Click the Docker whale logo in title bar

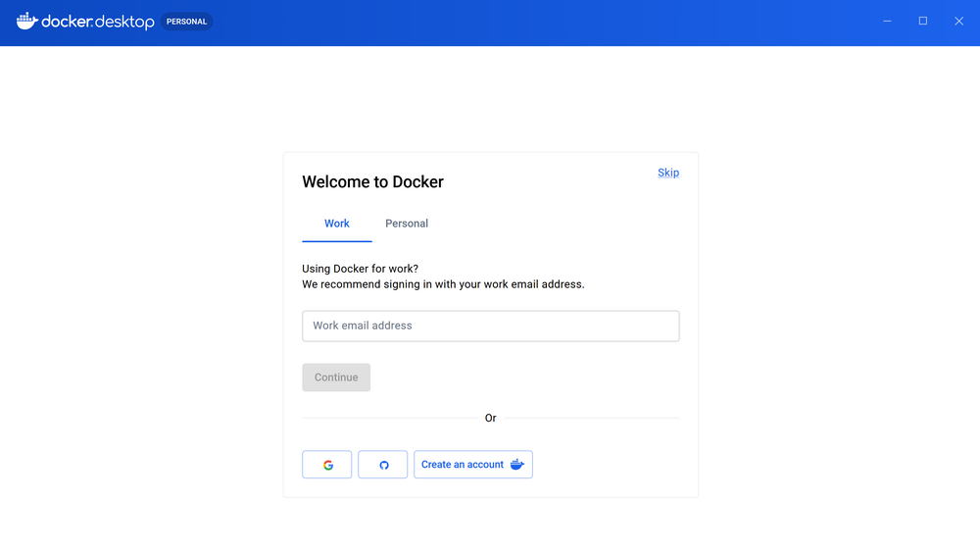(26, 22)
